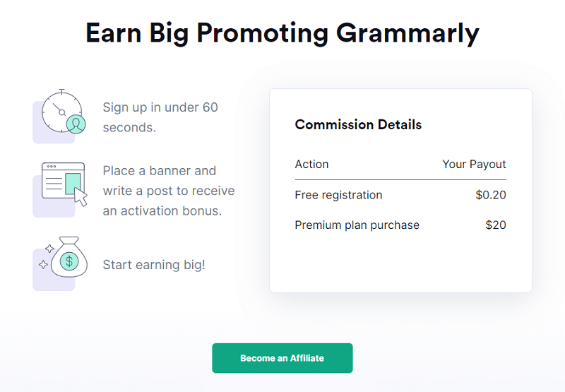Select the 'Place a banner and write a post' text
The image size is (565, 392).
169,191
